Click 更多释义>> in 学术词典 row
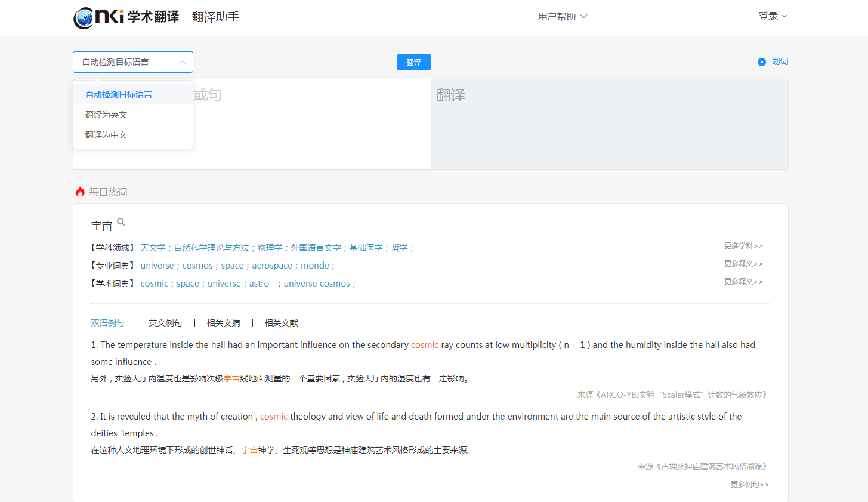 coord(743,282)
